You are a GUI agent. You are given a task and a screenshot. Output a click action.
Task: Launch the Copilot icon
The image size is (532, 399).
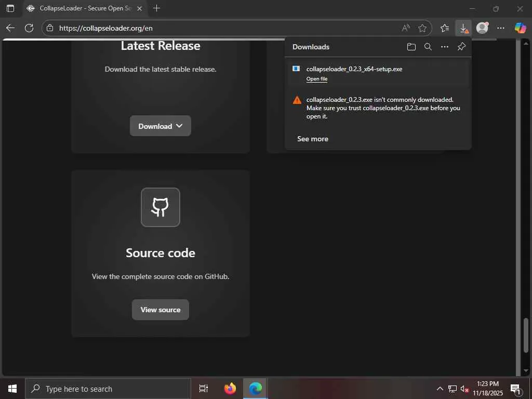[520, 28]
